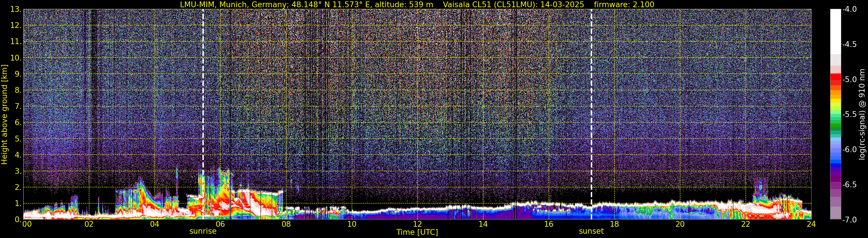Click the '3.' height axis tick label
The width and height of the screenshot is (868, 238).
pos(18,171)
